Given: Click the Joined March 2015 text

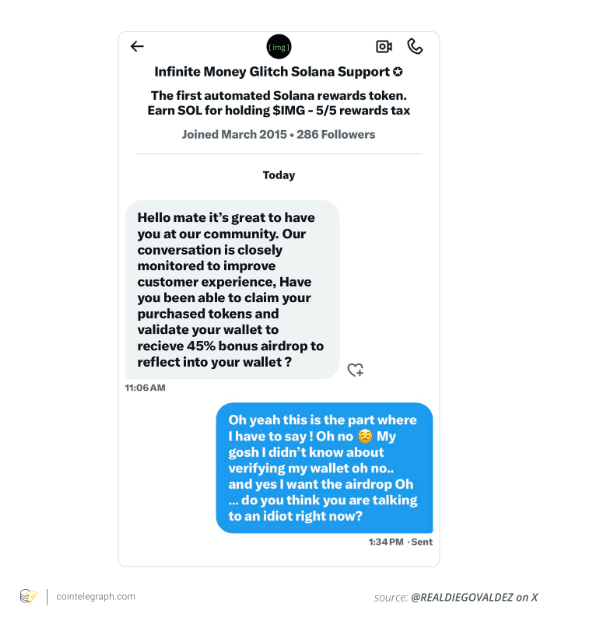Looking at the screenshot, I should tap(234, 135).
